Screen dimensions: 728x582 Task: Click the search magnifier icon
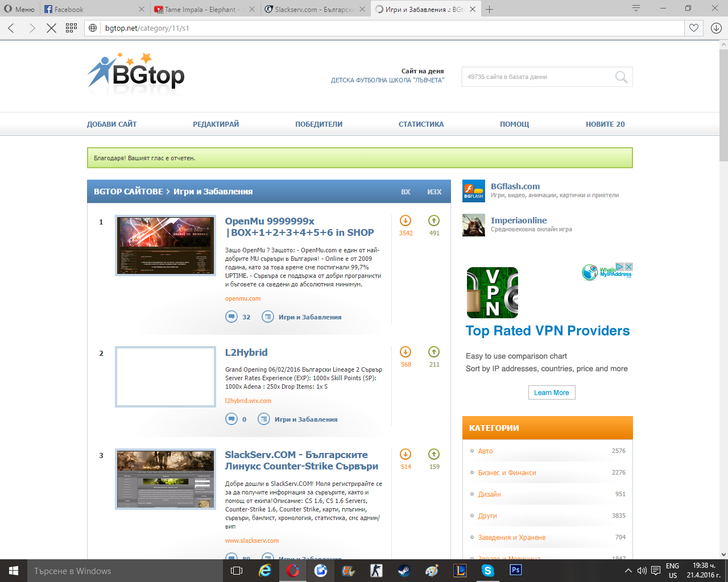pyautogui.click(x=621, y=77)
